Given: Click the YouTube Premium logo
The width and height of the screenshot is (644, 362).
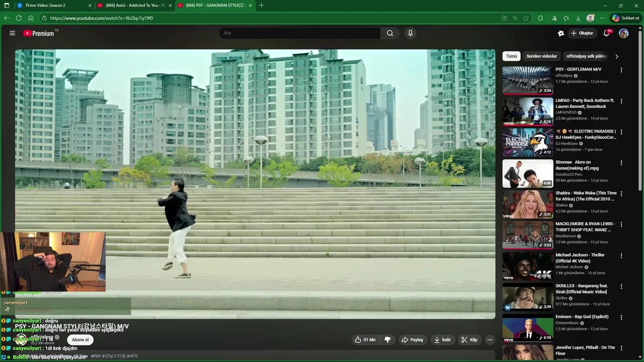Looking at the screenshot, I should (39, 33).
